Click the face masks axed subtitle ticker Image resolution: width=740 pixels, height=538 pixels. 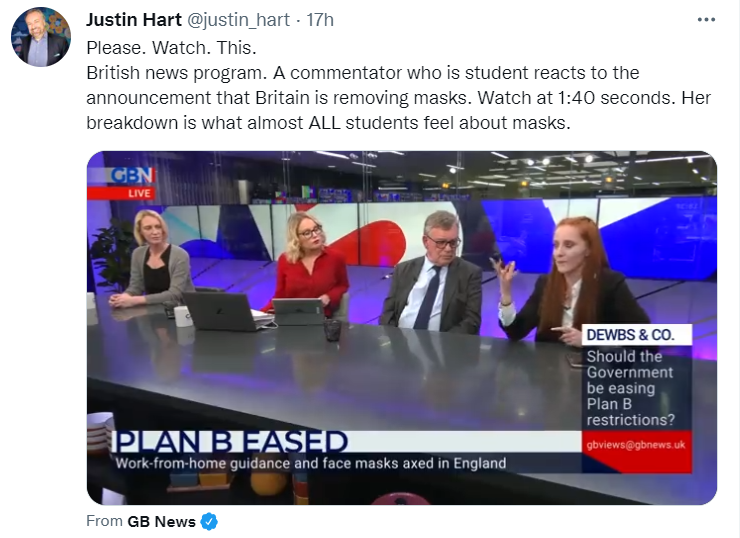click(x=311, y=463)
